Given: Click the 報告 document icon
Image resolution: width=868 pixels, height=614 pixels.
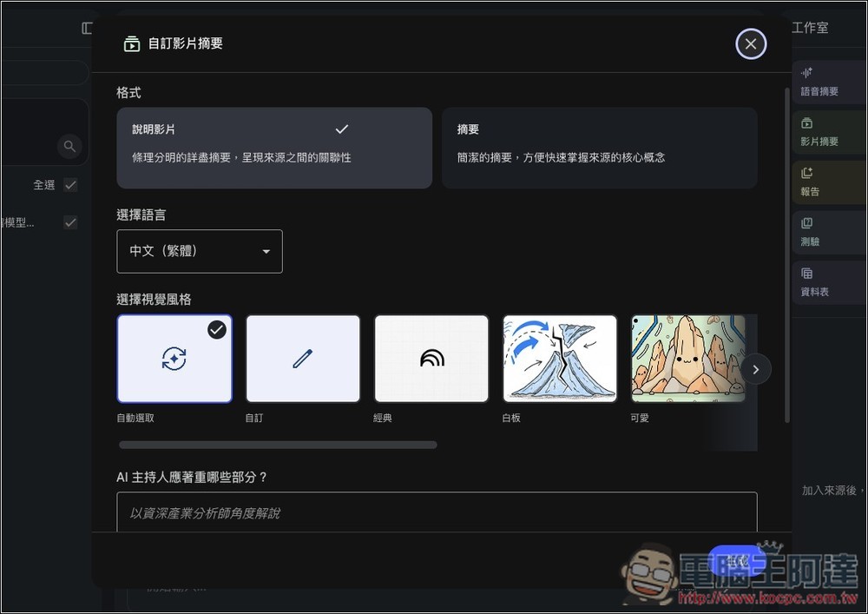Looking at the screenshot, I should (806, 173).
